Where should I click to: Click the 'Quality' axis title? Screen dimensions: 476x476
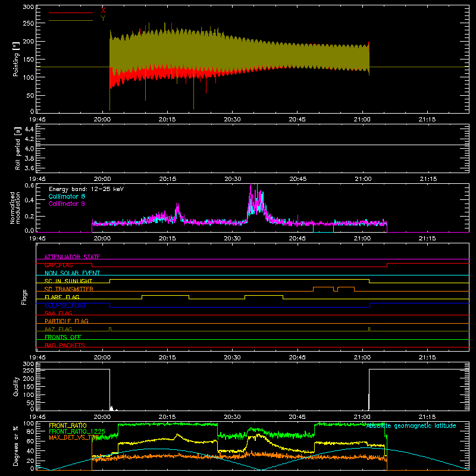click(x=16, y=386)
